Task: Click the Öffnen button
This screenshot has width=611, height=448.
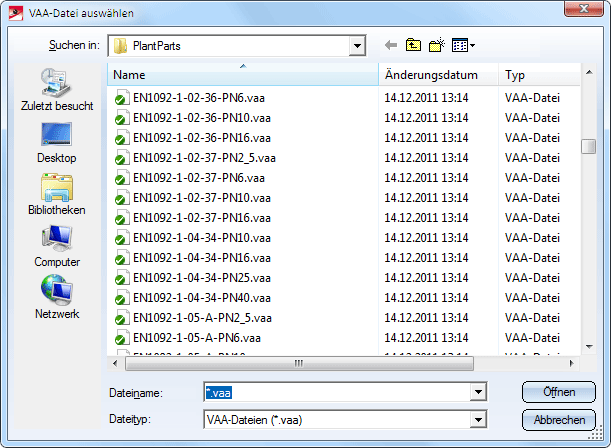Action: pos(559,392)
